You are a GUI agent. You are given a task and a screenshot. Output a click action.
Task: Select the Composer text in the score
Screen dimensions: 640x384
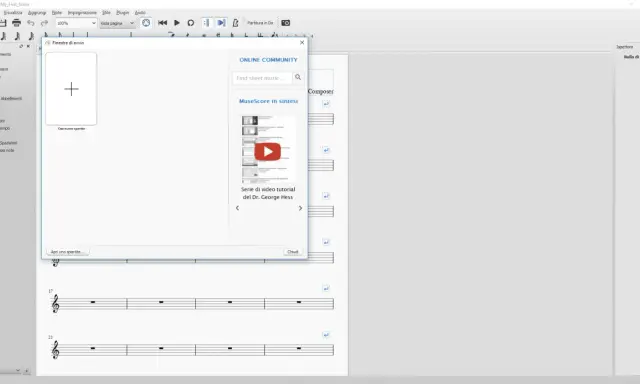pos(321,91)
